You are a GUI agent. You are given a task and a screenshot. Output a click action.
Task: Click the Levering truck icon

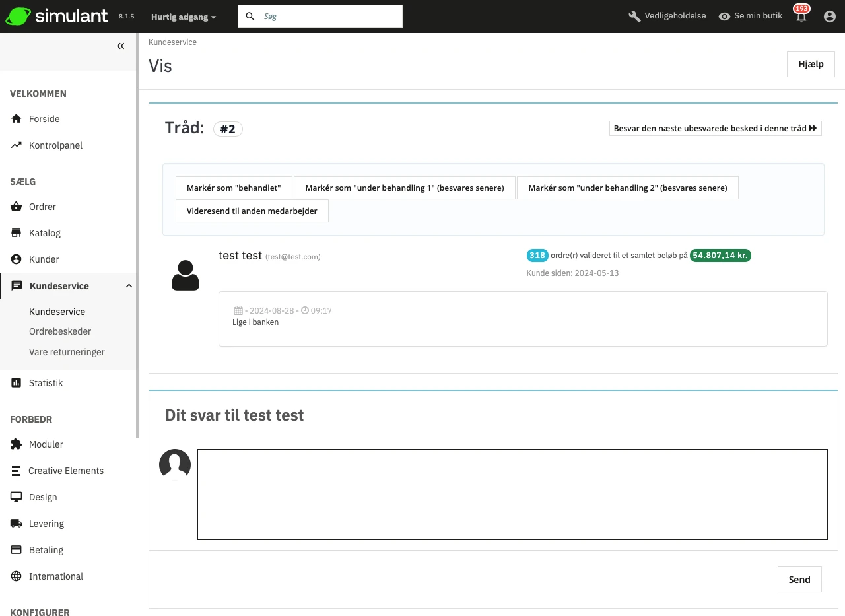[x=17, y=524]
